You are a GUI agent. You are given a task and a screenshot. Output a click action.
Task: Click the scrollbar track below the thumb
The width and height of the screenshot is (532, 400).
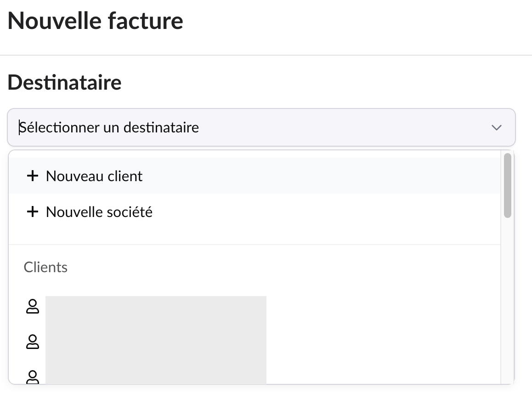pyautogui.click(x=507, y=299)
